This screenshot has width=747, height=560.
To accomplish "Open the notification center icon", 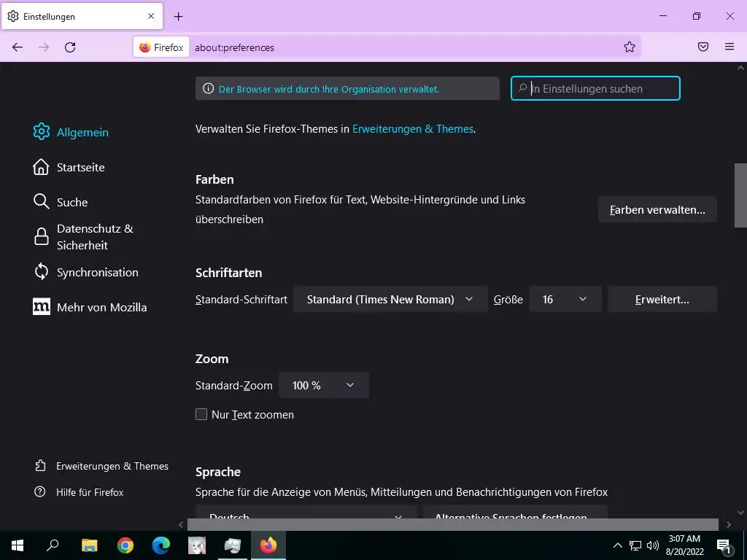I will pyautogui.click(x=724, y=545).
